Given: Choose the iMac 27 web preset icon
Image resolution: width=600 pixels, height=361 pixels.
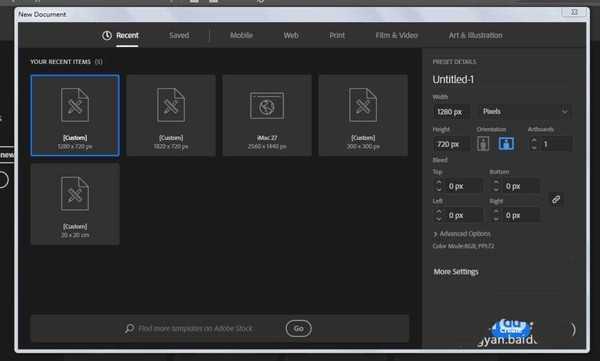Looking at the screenshot, I should 267,106.
